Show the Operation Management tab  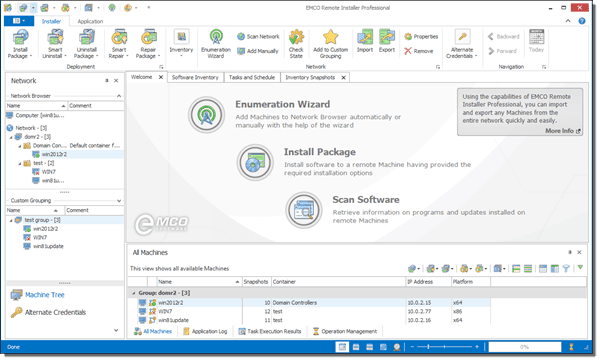coord(345,332)
